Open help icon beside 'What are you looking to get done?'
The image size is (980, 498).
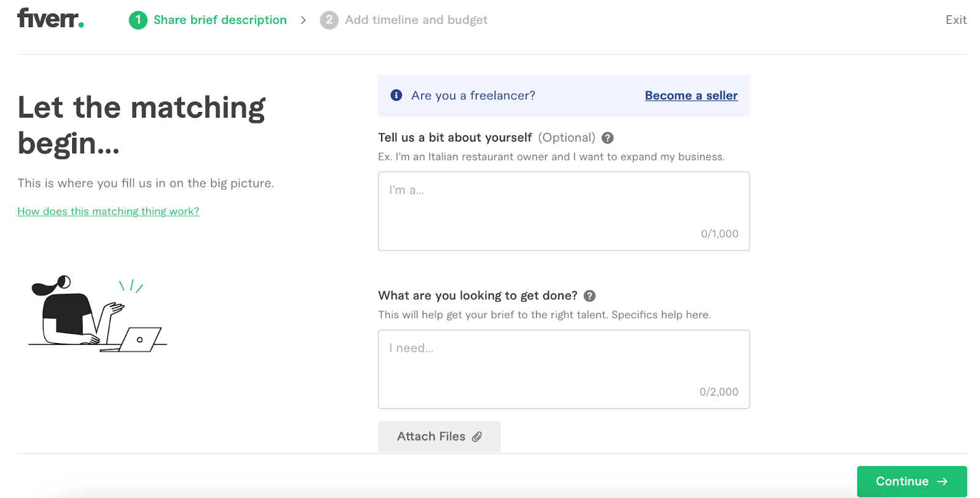(x=589, y=296)
